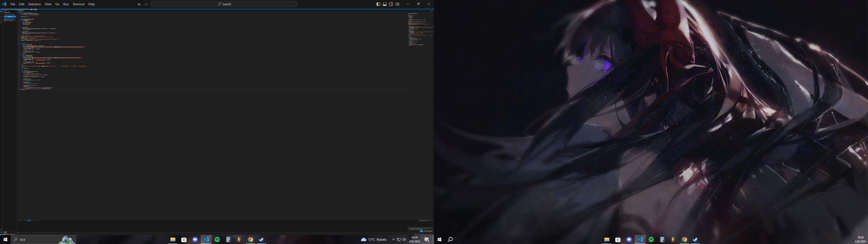Image resolution: width=868 pixels, height=244 pixels.
Task: Open Microsoft Store from primary taskbar
Action: pyautogui.click(x=184, y=239)
